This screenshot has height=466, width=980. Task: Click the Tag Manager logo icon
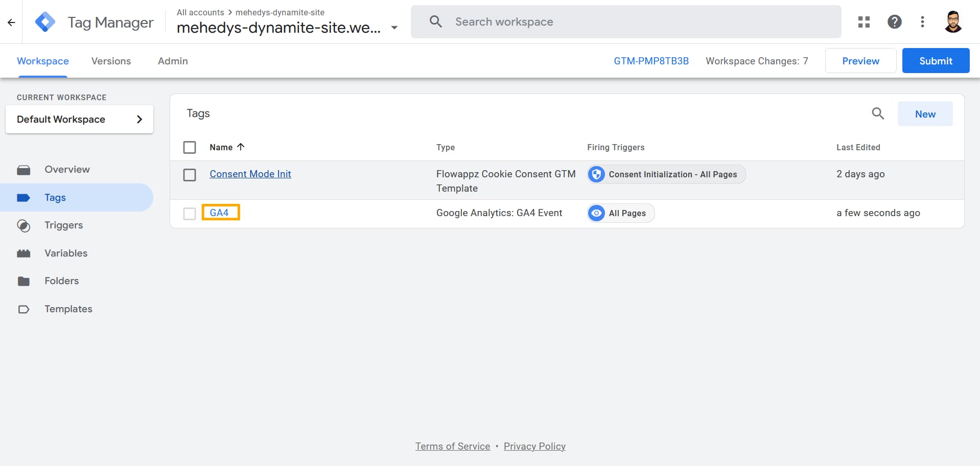(x=45, y=22)
